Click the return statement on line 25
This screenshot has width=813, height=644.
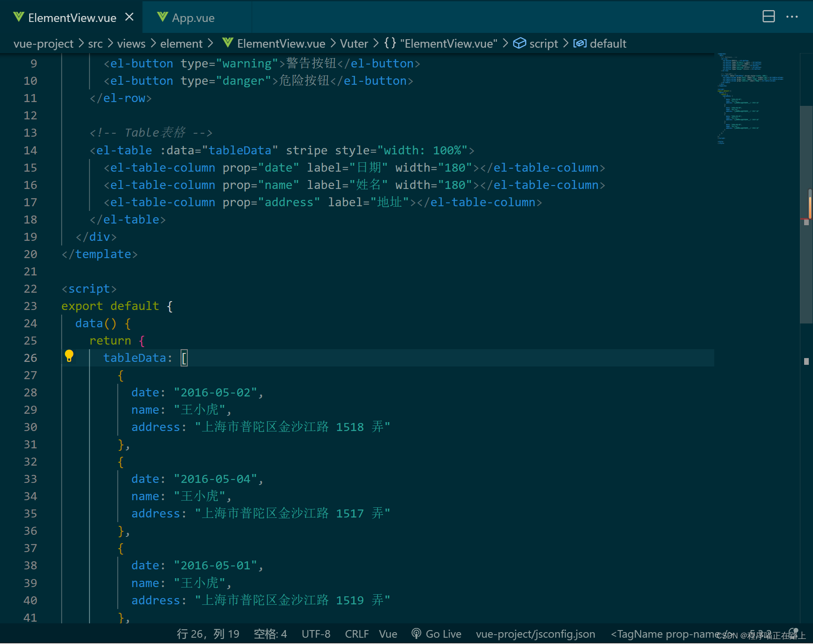pos(117,340)
